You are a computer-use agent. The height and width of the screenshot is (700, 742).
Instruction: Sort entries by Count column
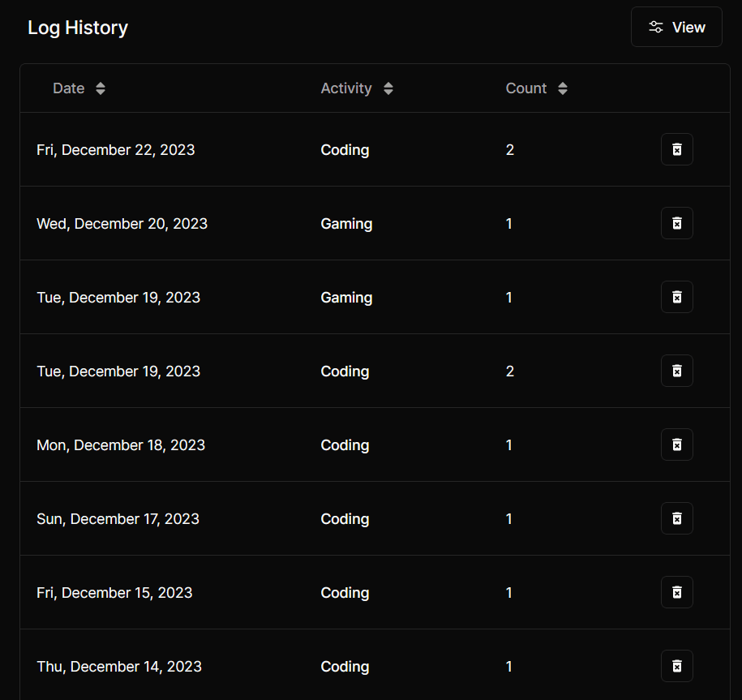[536, 88]
